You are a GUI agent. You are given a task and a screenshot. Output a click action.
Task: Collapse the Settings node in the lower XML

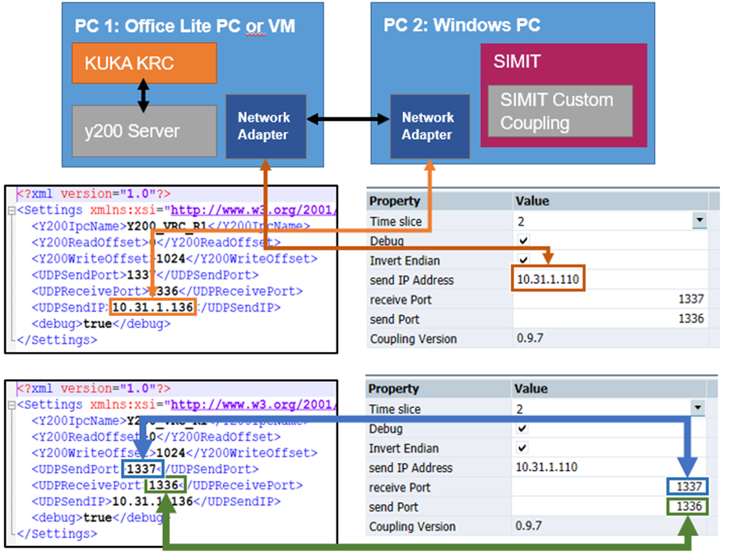tap(12, 405)
